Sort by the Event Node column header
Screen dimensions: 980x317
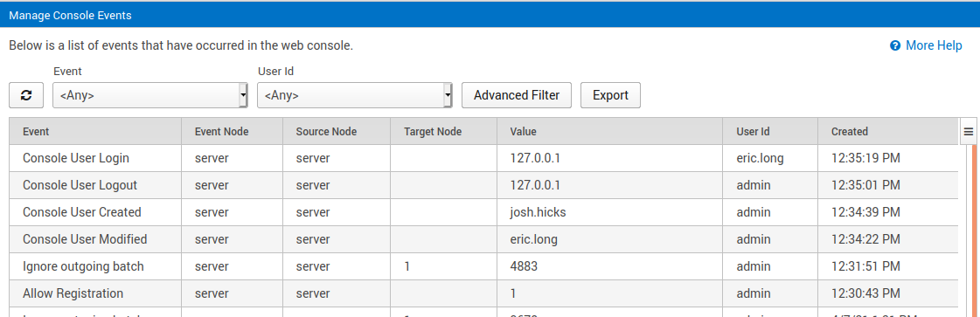(x=232, y=132)
